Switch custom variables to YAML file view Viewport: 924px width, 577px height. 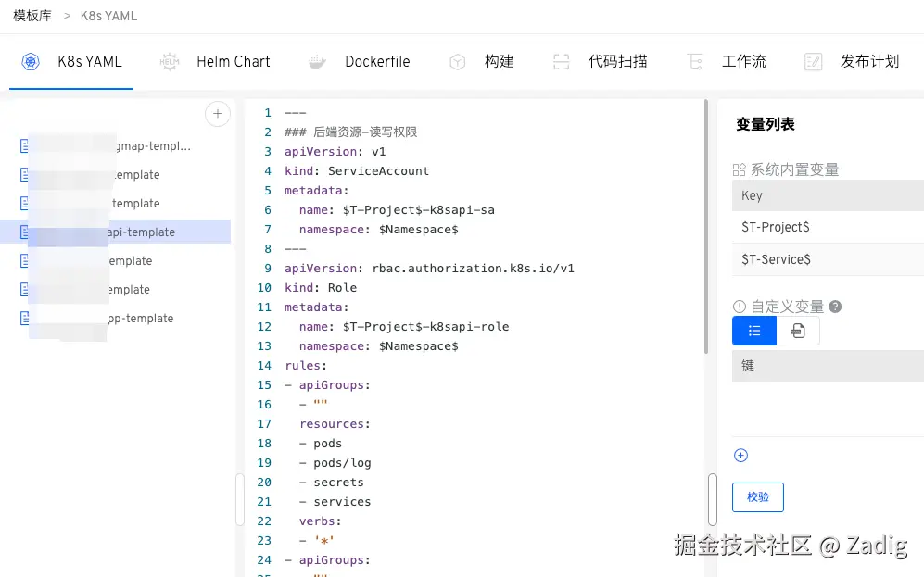(x=798, y=331)
